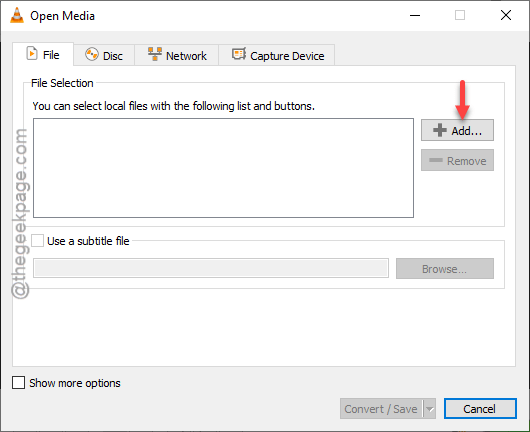This screenshot has width=530, height=432.
Task: Minimize the Open Media window
Action: point(415,16)
